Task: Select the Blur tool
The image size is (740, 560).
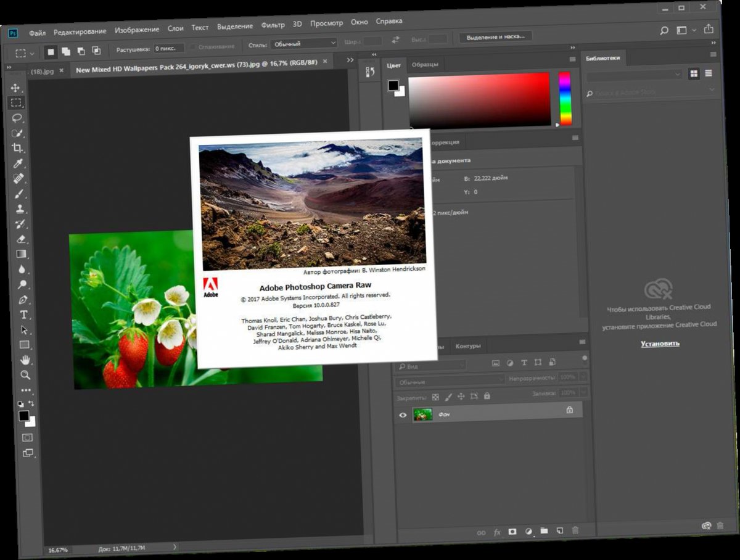Action: pyautogui.click(x=22, y=269)
